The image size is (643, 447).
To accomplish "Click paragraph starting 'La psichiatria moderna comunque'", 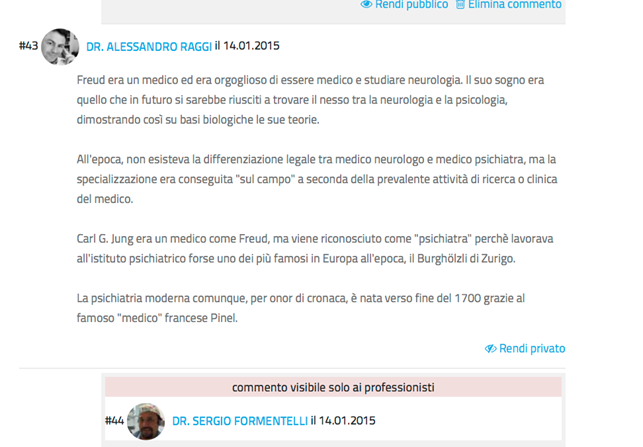I will point(301,308).
